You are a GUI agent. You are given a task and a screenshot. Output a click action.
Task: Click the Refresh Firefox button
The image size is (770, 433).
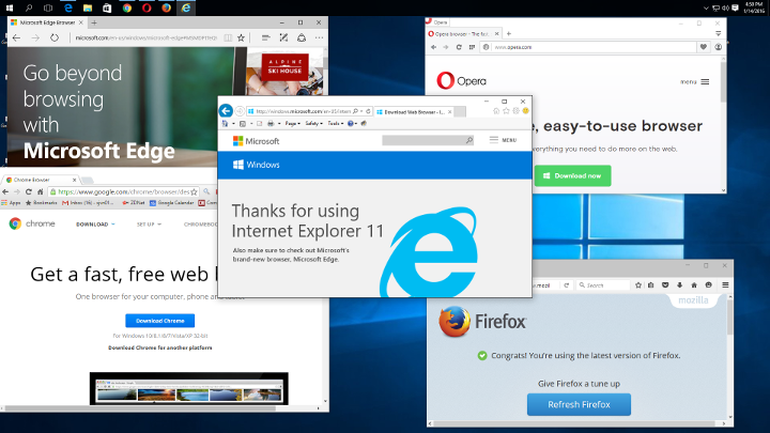click(x=579, y=404)
